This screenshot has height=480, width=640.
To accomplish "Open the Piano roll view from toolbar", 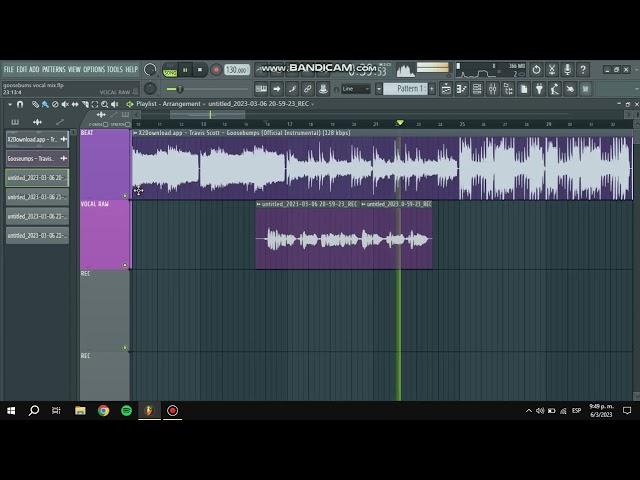I will 461,89.
